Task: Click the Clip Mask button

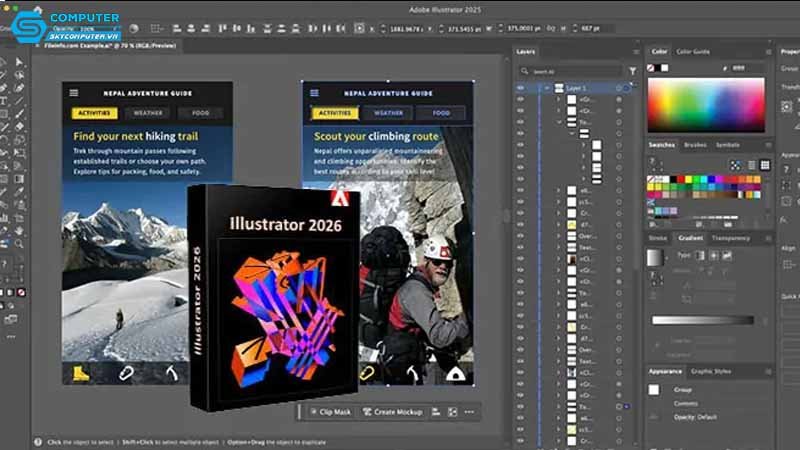Action: click(x=331, y=412)
